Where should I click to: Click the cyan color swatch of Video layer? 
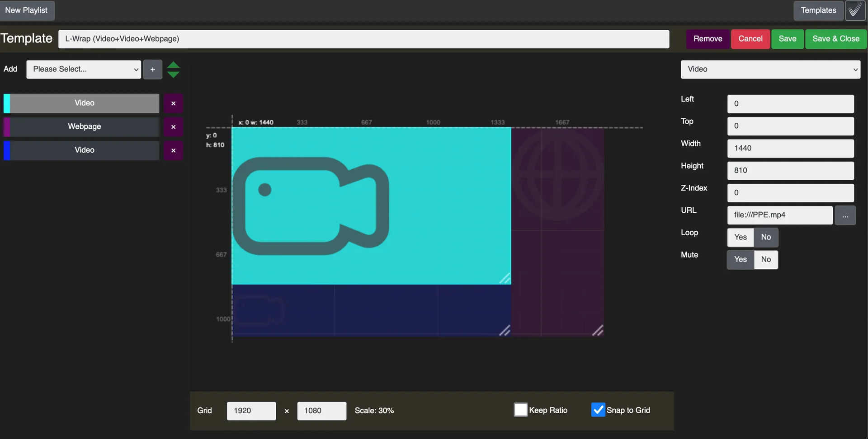(x=7, y=103)
